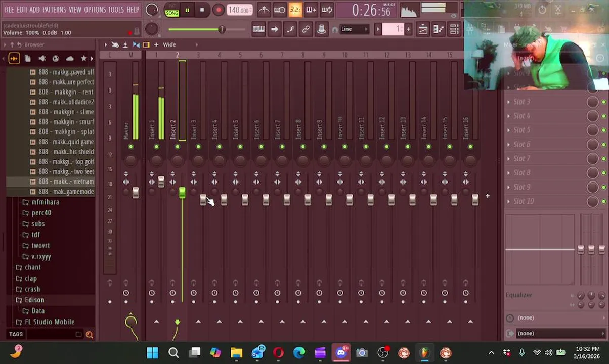The image size is (609, 364).
Task: Open the mixer Wide layout dropdown
Action: [x=169, y=44]
